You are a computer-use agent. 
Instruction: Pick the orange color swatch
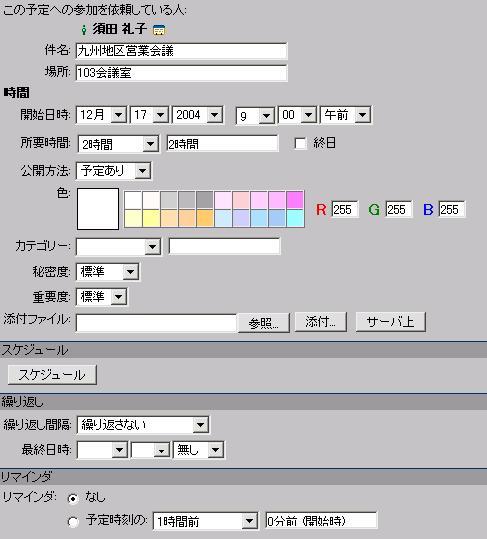point(205,218)
